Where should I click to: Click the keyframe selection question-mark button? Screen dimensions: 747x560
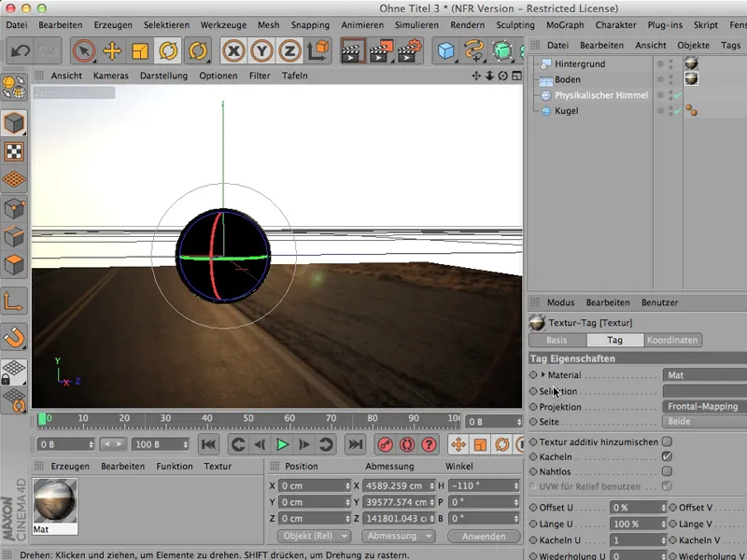(429, 444)
